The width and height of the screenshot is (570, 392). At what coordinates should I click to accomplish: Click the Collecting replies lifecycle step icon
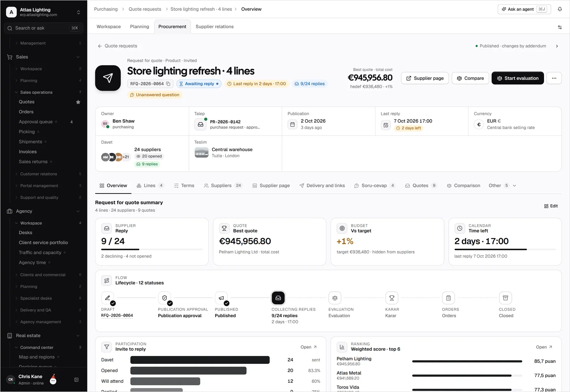tap(278, 298)
